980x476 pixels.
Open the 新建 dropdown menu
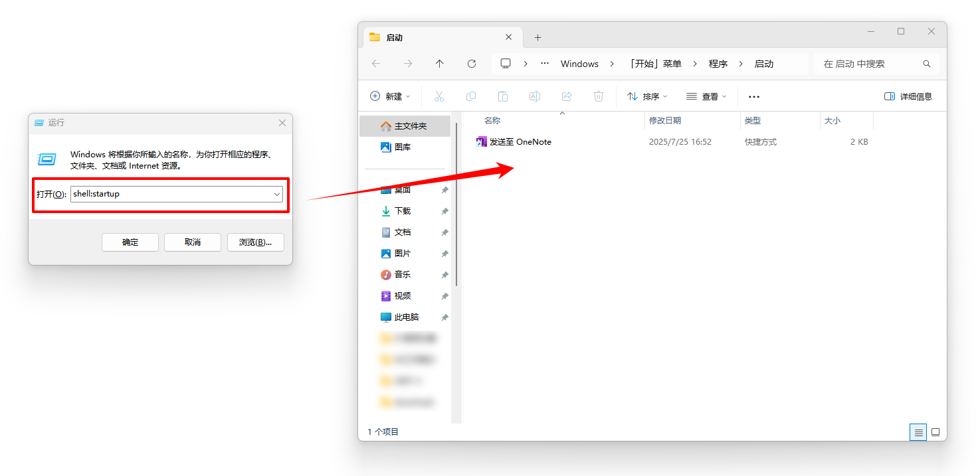coord(391,96)
